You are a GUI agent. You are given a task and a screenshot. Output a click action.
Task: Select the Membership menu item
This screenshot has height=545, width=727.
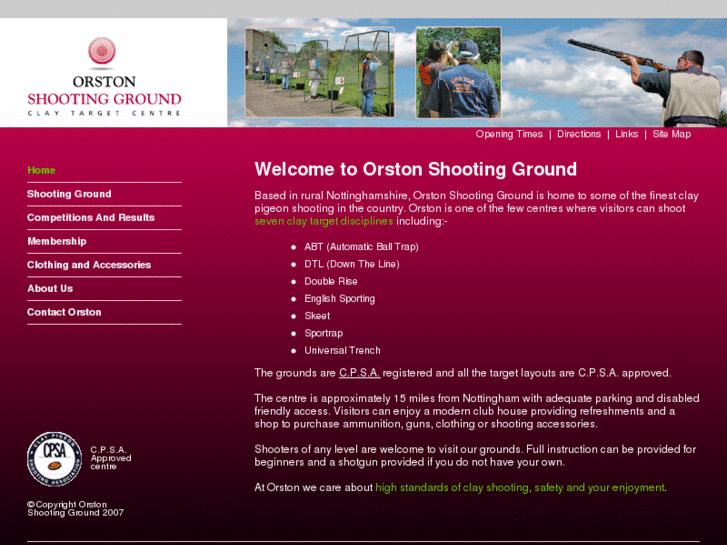[57, 241]
